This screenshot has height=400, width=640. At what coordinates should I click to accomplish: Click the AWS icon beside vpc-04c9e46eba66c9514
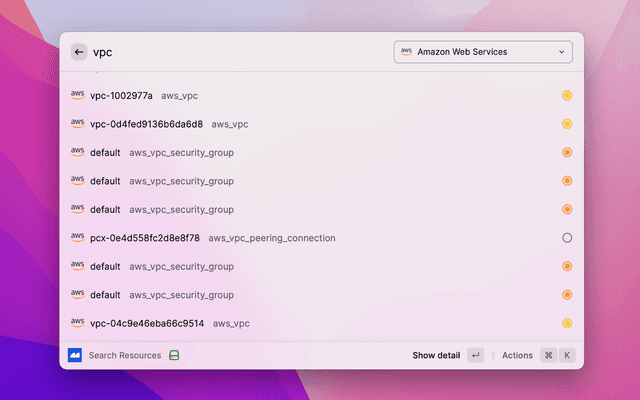click(77, 323)
